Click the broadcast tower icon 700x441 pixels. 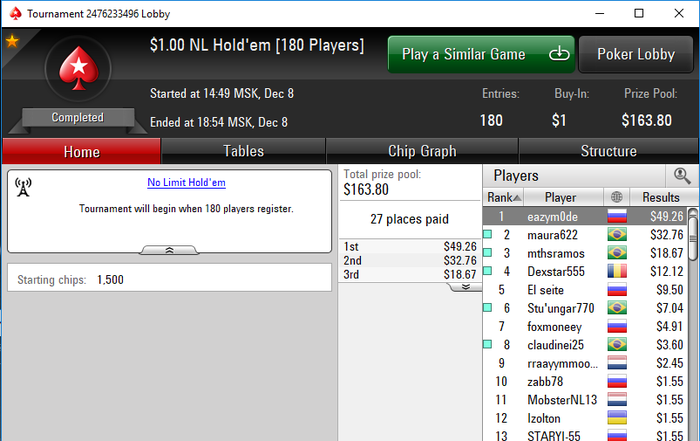(x=23, y=187)
